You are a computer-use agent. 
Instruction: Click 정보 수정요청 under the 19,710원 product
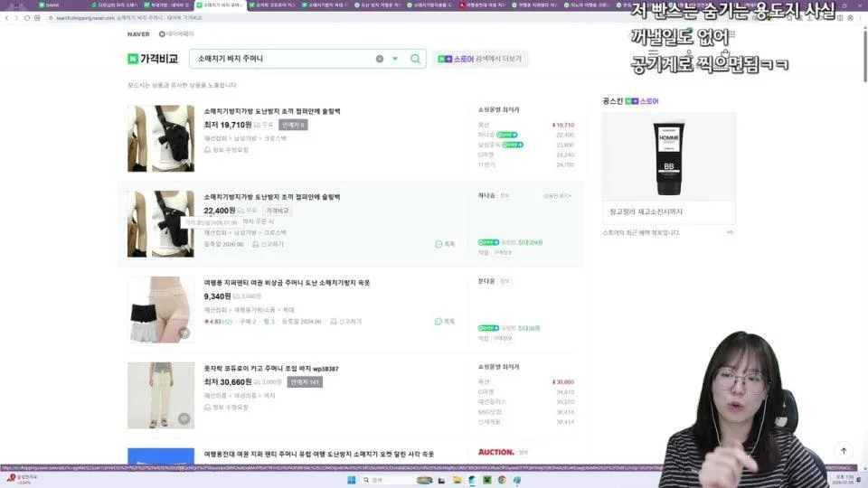226,150
